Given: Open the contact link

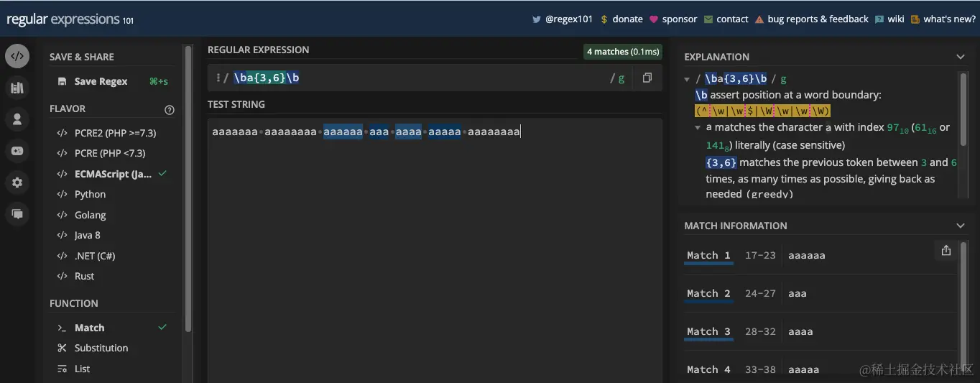Looking at the screenshot, I should click(726, 19).
